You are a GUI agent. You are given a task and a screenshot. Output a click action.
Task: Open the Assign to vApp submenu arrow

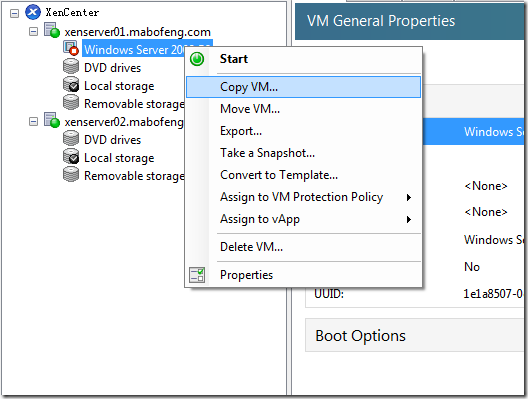[408, 220]
